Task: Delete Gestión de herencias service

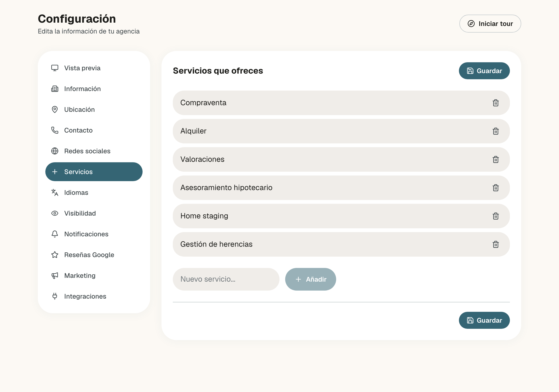Action: click(495, 244)
